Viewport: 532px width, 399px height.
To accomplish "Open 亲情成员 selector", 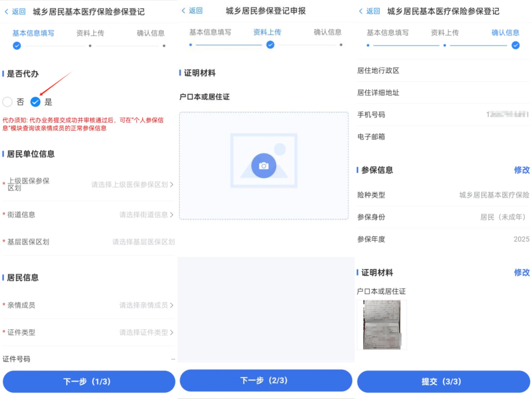I will click(x=146, y=305).
